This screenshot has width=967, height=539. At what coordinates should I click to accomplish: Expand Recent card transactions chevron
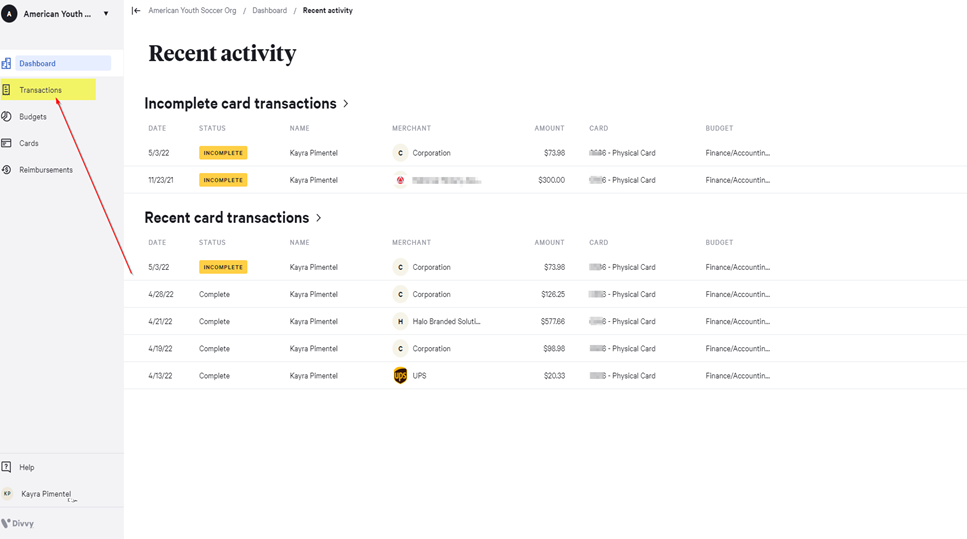[319, 218]
